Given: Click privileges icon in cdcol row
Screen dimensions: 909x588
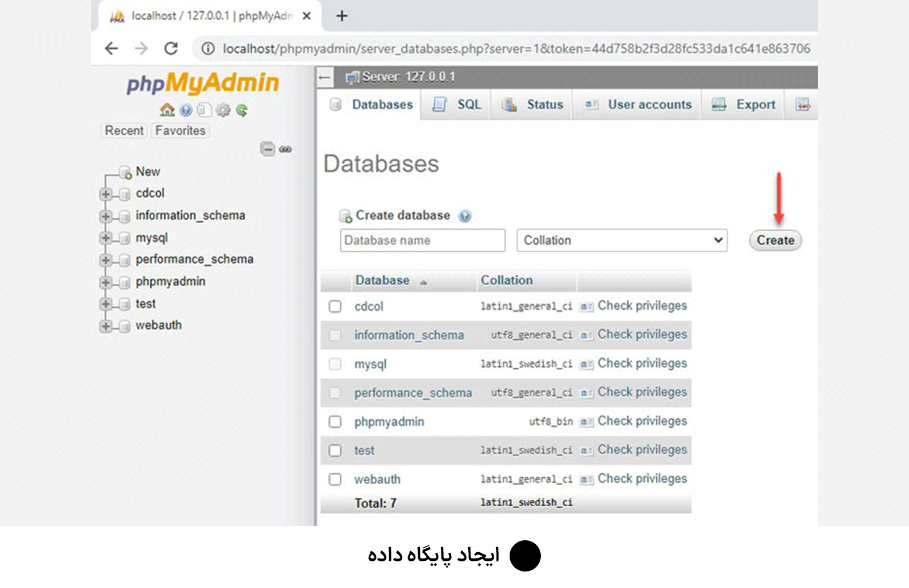Looking at the screenshot, I should 586,307.
